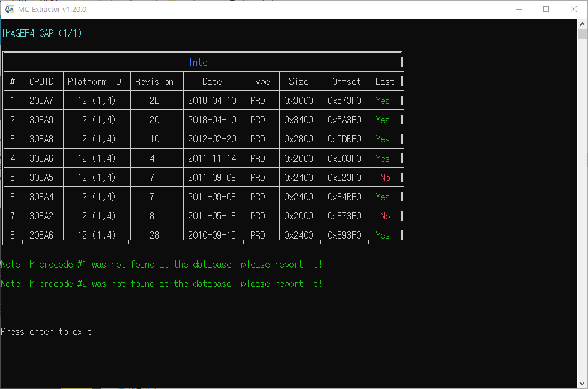Click date 2018-04-10 in the 206A7 row

pos(212,100)
